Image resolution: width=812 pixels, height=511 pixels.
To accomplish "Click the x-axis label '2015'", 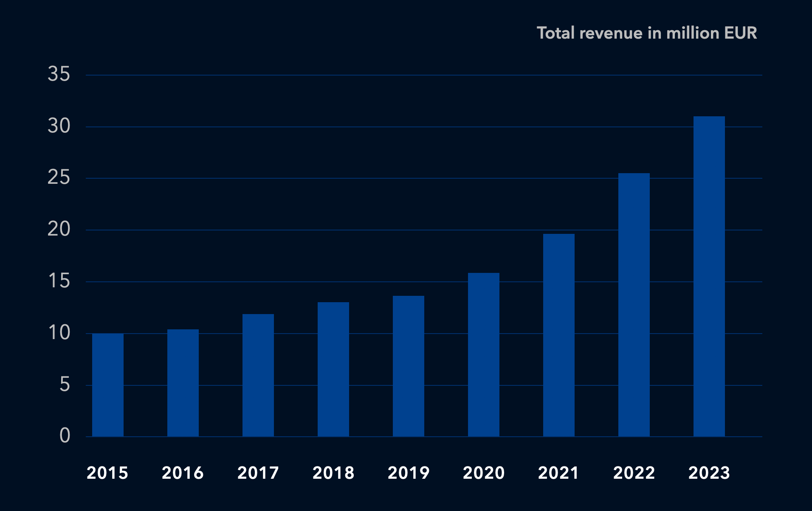I will pyautogui.click(x=107, y=473).
